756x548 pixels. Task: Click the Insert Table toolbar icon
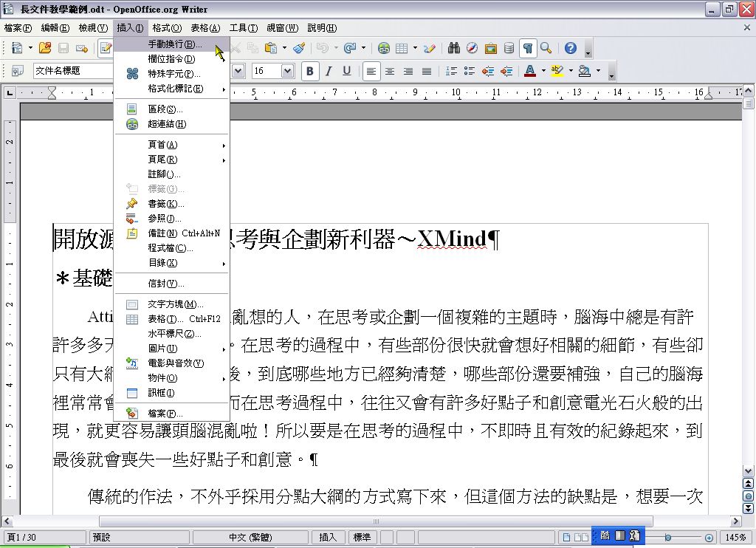click(402, 48)
